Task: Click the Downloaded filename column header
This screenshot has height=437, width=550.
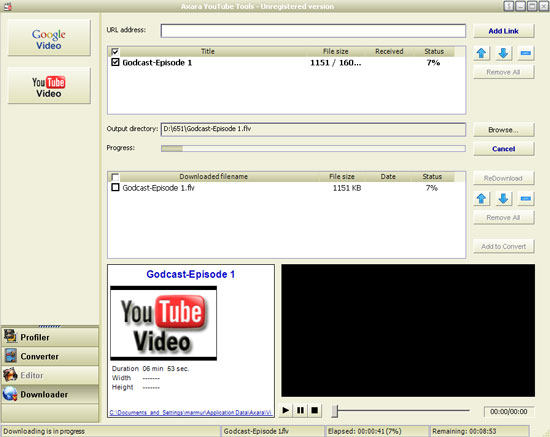Action: (213, 176)
